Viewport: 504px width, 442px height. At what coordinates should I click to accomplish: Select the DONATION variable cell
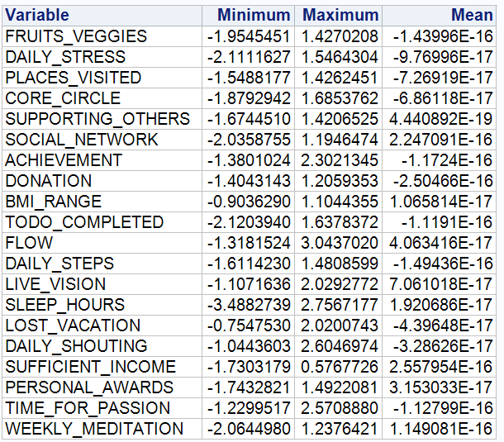click(x=102, y=181)
